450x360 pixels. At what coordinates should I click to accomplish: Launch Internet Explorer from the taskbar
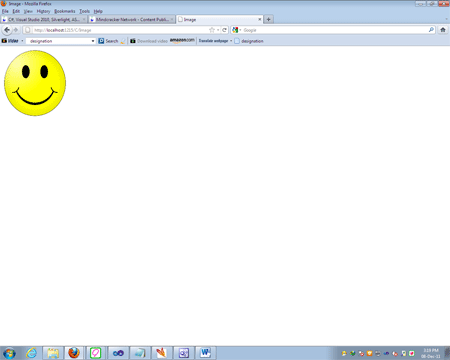point(31,353)
